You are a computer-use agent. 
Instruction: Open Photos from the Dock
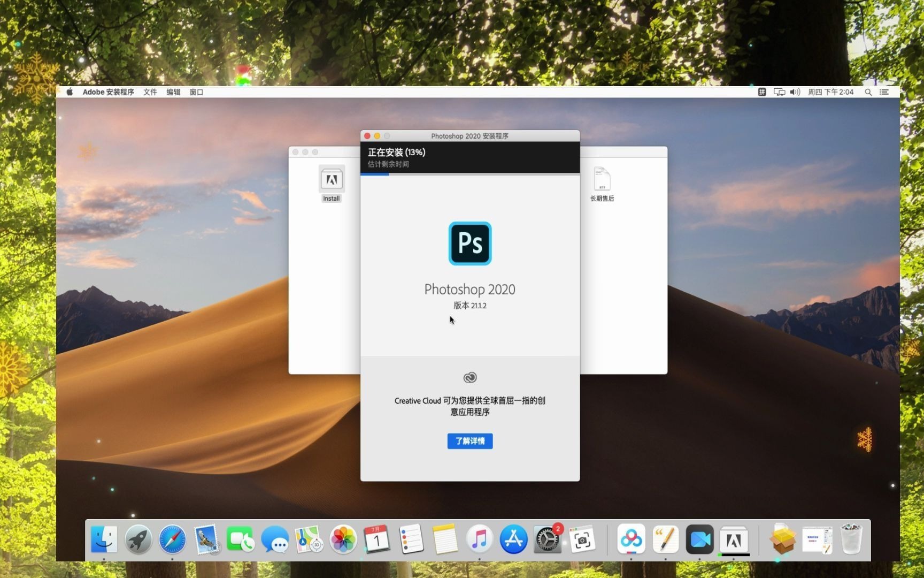click(343, 539)
